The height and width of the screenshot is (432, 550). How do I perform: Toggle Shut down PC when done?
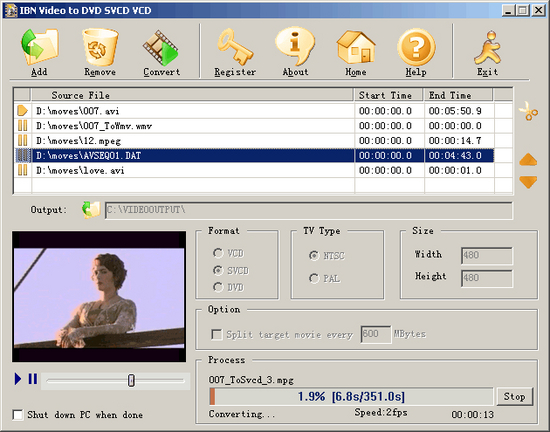coord(18,415)
